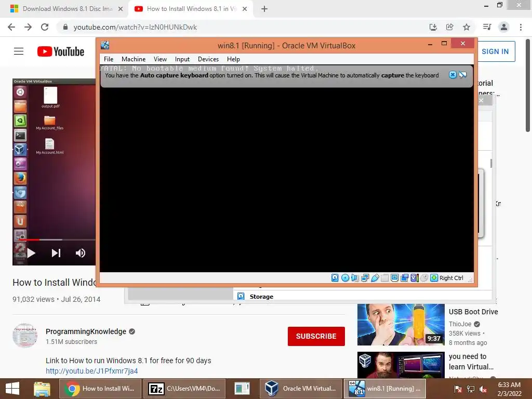
Task: Go back in Chrome
Action: click(11, 27)
